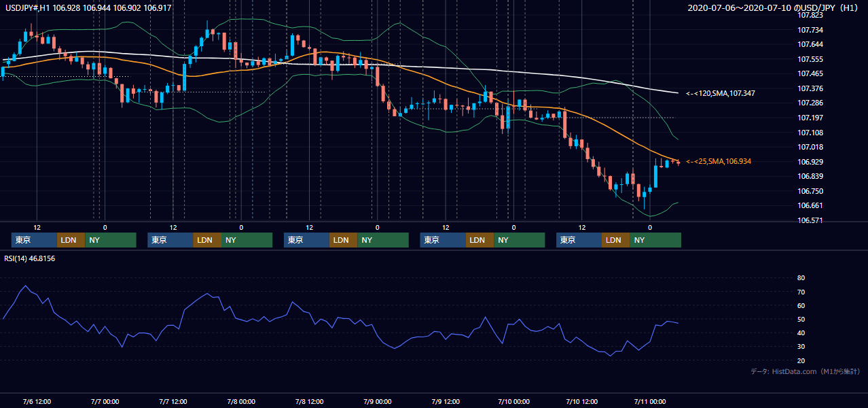
Task: Click the 25 SMA label showing 106.934
Action: 719,161
